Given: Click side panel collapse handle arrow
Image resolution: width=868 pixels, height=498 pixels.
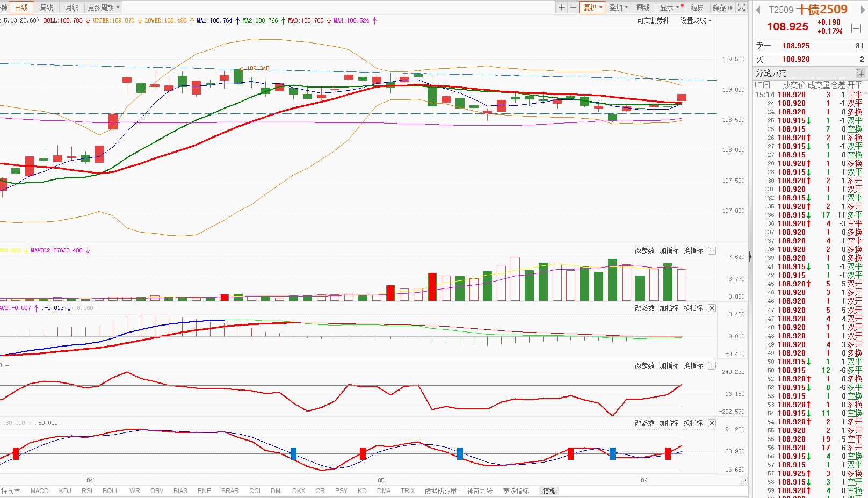Looking at the screenshot, I should [x=750, y=257].
